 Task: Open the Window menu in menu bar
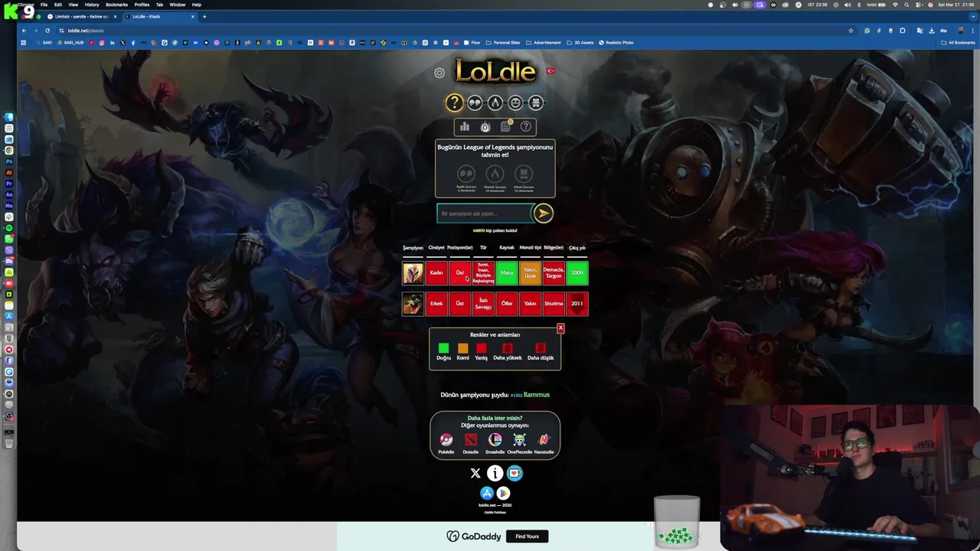click(x=177, y=5)
